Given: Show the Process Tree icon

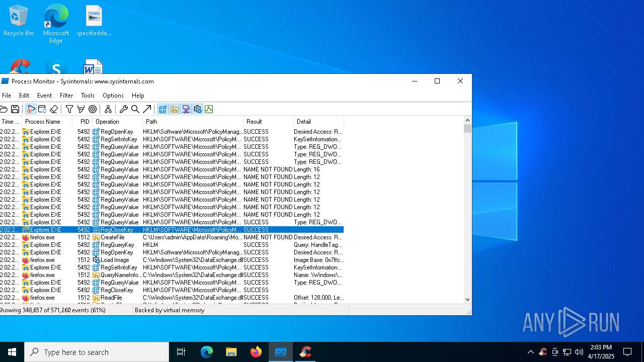Looking at the screenshot, I should 108,109.
